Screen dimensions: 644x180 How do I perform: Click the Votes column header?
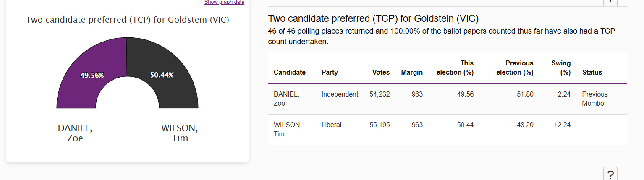coord(381,72)
